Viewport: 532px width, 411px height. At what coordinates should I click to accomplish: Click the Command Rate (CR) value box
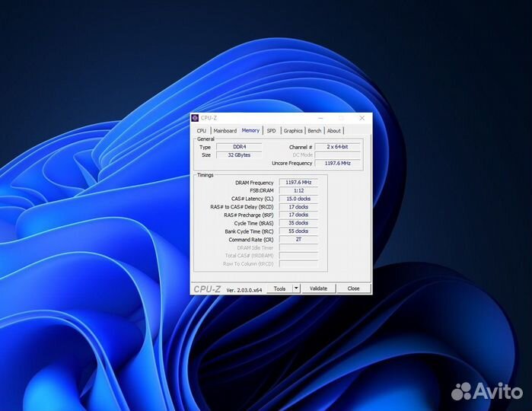coord(298,239)
